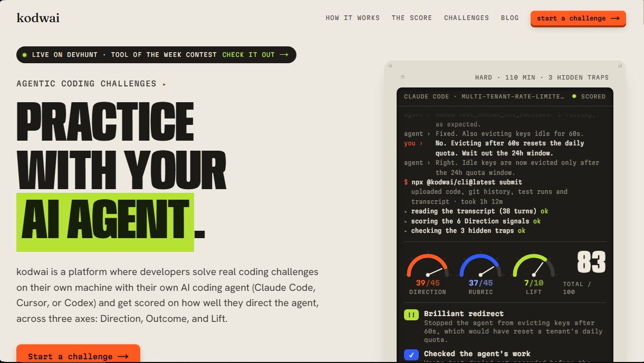Screen dimensions: 644x363
Task: Open the How It Works page
Action: pos(353,18)
